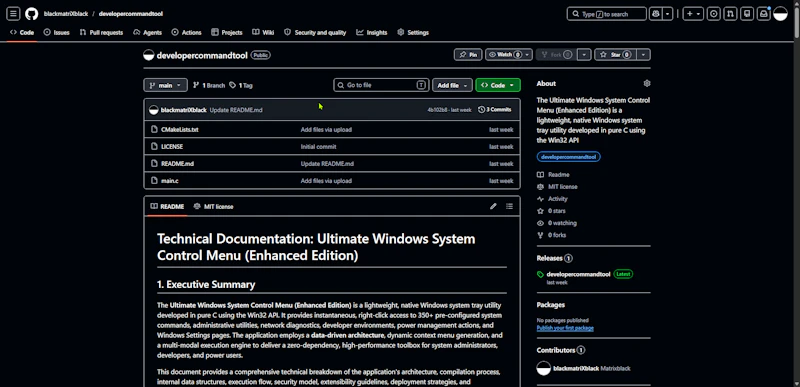Open the Security and quality tab
Viewport: 800px width, 387px height.
[x=315, y=33]
